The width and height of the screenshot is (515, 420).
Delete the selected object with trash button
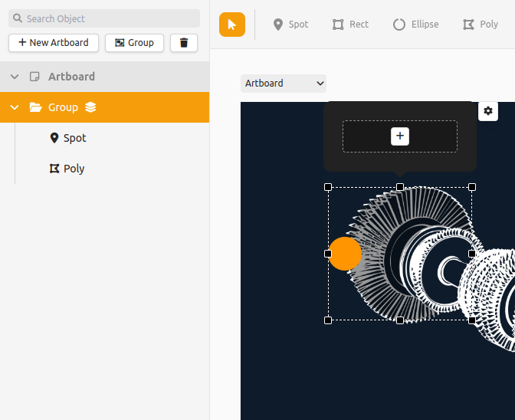[184, 43]
